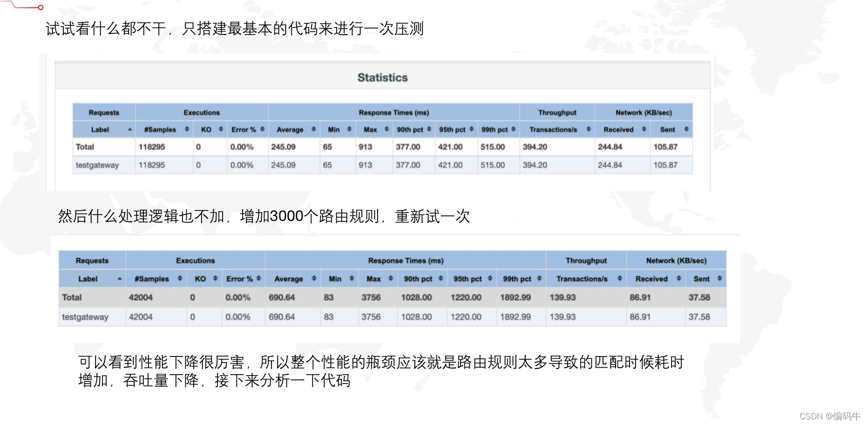Click bottom Total 95th pct 1220.00

pos(466,297)
